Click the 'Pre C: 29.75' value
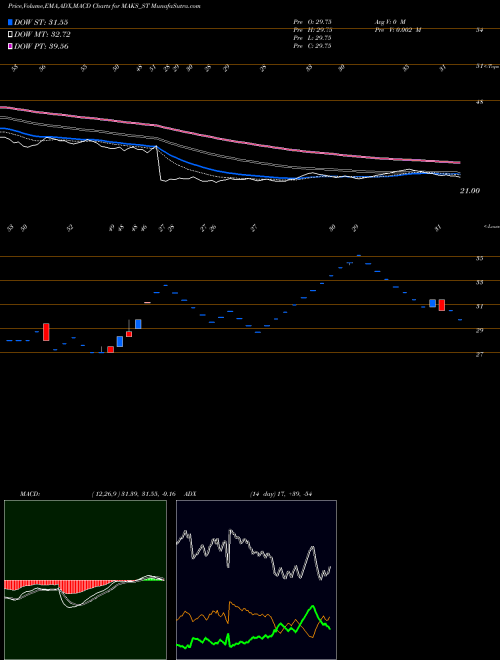The width and height of the screenshot is (500, 660). (x=312, y=46)
